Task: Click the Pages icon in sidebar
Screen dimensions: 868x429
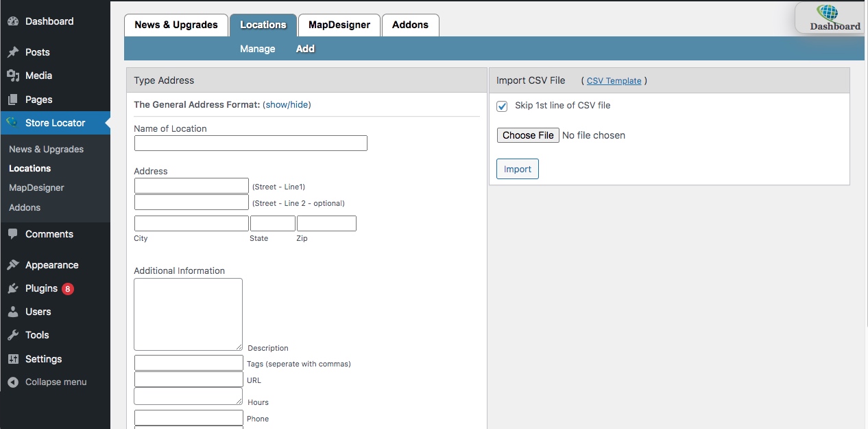Action: point(13,100)
